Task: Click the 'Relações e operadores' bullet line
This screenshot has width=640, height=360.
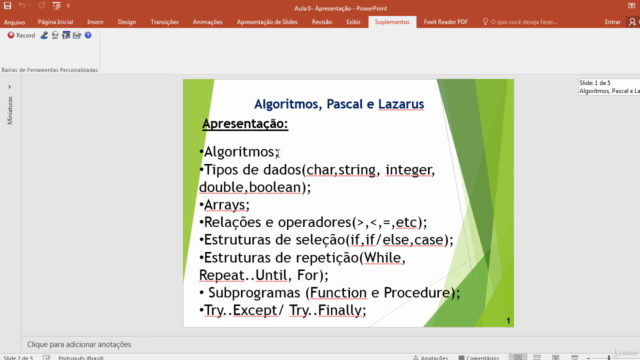Action: point(313,222)
